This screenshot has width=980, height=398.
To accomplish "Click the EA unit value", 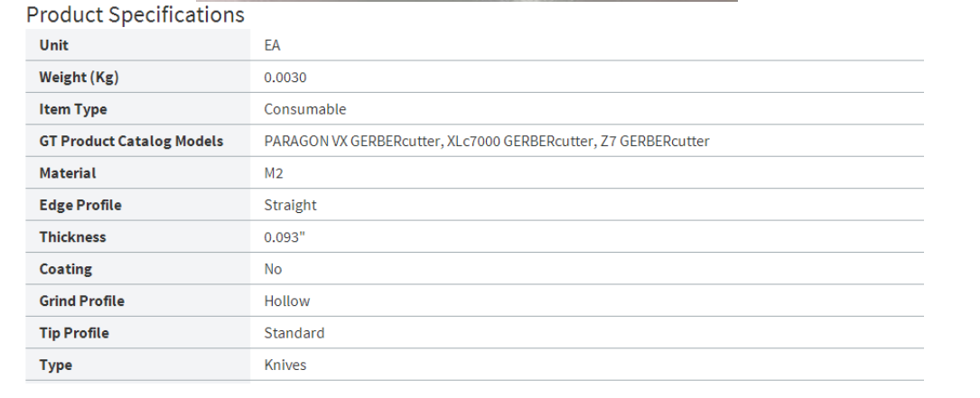I will tap(273, 45).
